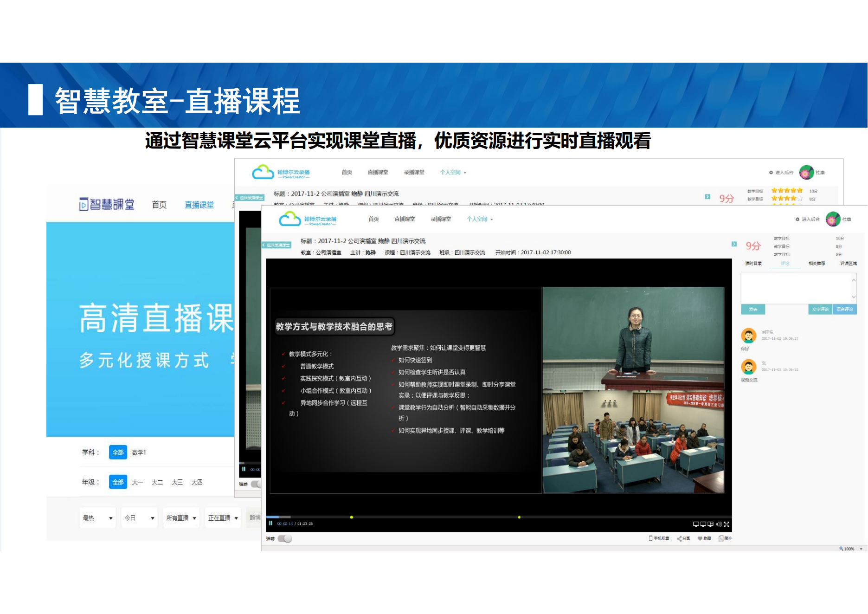Click the 语音评论 voice comment button
Image resolution: width=868 pixels, height=614 pixels.
[844, 310]
